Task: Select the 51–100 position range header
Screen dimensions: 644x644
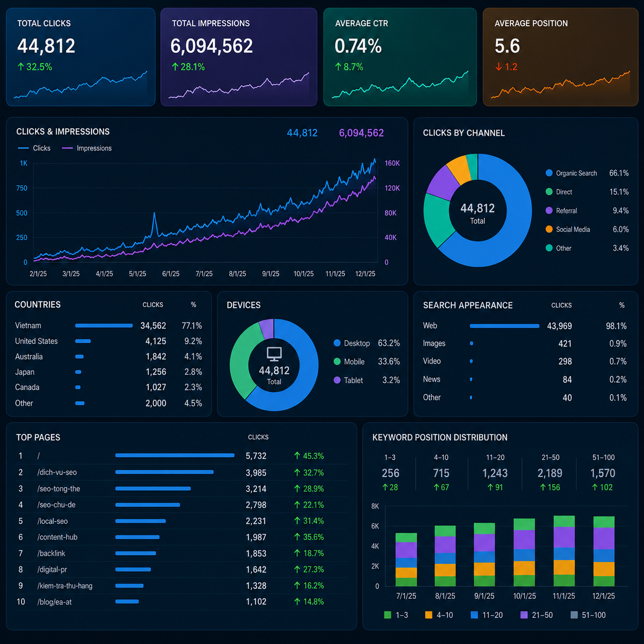Action: (603, 457)
